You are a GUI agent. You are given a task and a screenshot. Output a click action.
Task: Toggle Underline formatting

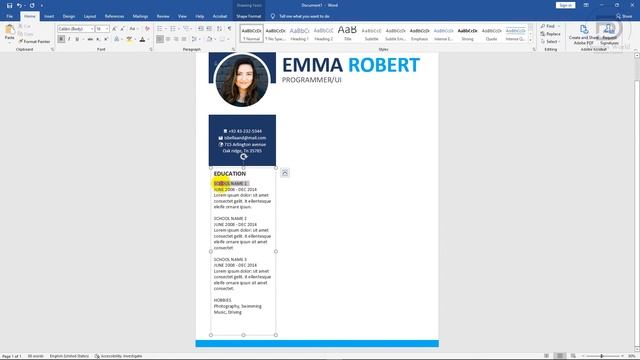click(x=77, y=39)
